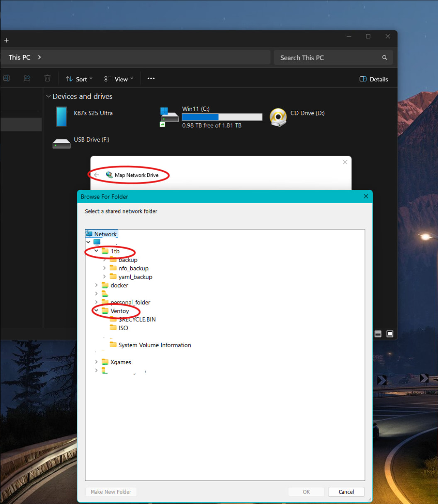Collapse the Ventoy folder node
Screen dimensions: 438x504
(96, 311)
